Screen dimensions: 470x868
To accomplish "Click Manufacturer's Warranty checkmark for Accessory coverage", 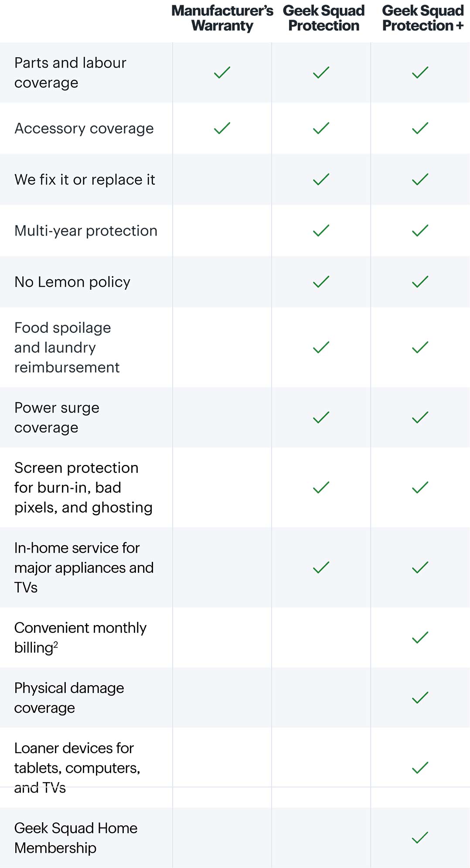I will 222,128.
